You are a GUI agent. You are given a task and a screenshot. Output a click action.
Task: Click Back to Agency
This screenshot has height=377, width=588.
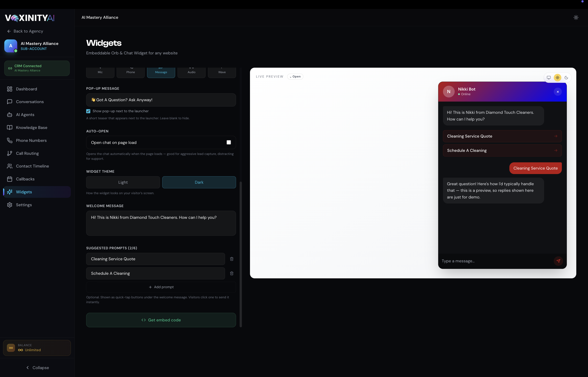click(x=25, y=31)
